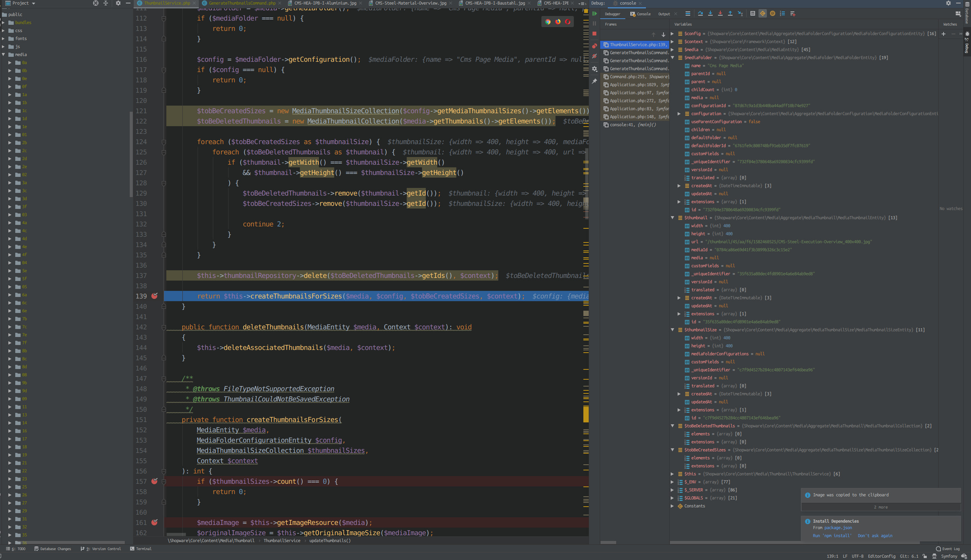The image size is (971, 560).
Task: Expand the $this variable node
Action: tap(673, 474)
